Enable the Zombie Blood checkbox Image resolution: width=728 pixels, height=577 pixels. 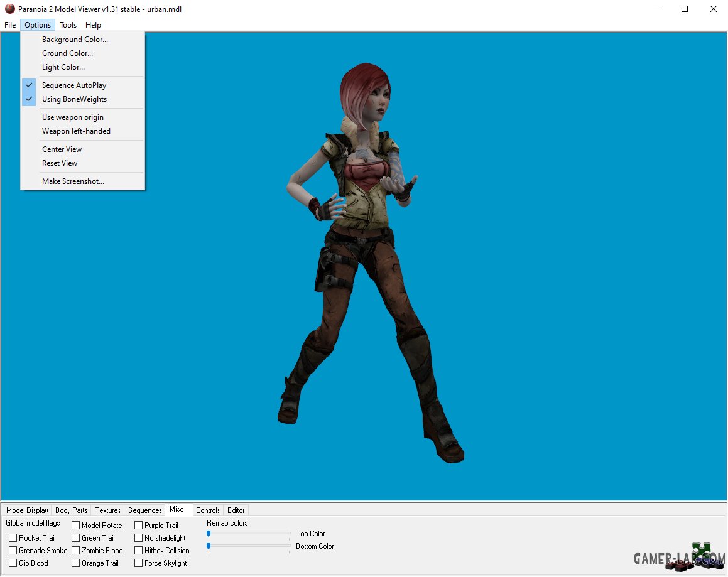tap(75, 551)
